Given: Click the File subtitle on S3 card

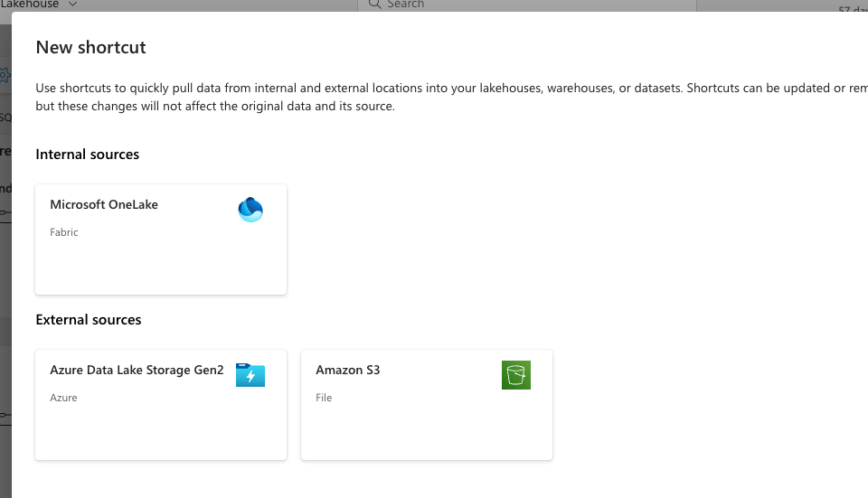Looking at the screenshot, I should click(x=324, y=398).
